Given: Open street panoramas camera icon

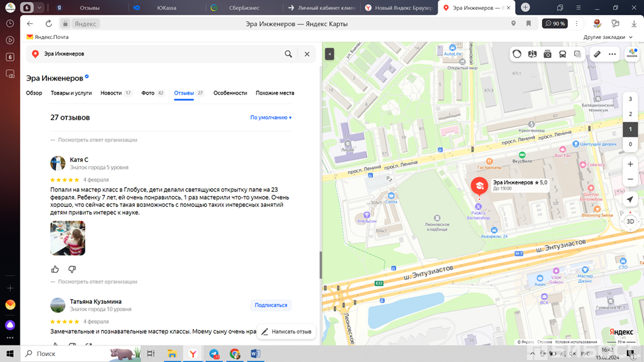Looking at the screenshot, I should pyautogui.click(x=547, y=54).
